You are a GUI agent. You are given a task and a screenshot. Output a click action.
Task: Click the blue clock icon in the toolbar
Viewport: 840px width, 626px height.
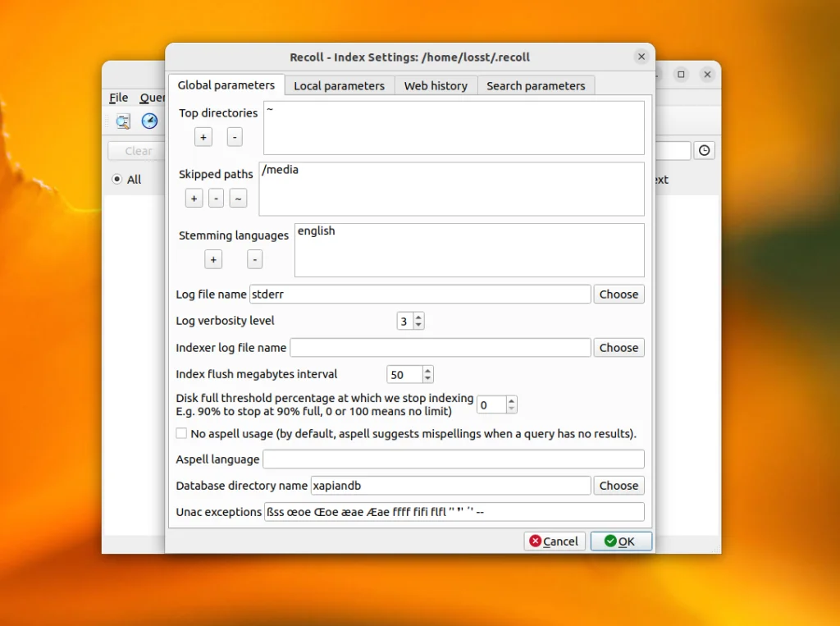[x=149, y=121]
